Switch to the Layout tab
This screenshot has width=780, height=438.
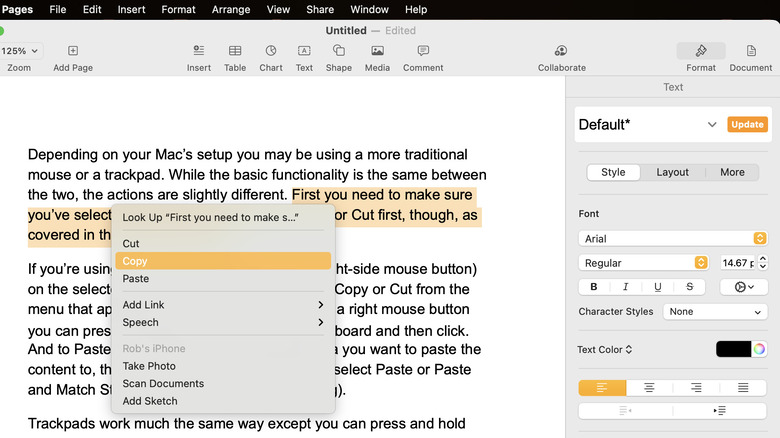pos(672,172)
